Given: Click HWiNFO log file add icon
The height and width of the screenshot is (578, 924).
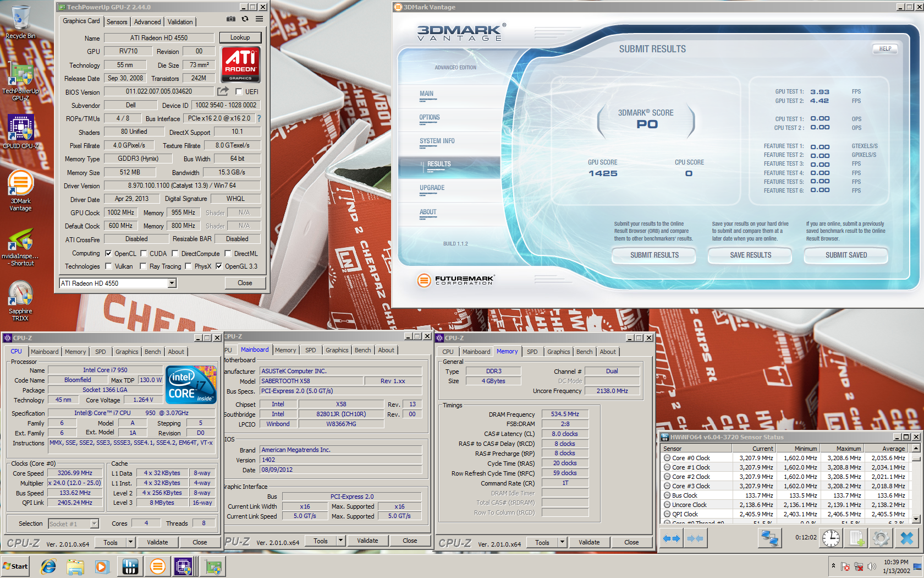Looking at the screenshot, I should [x=856, y=538].
